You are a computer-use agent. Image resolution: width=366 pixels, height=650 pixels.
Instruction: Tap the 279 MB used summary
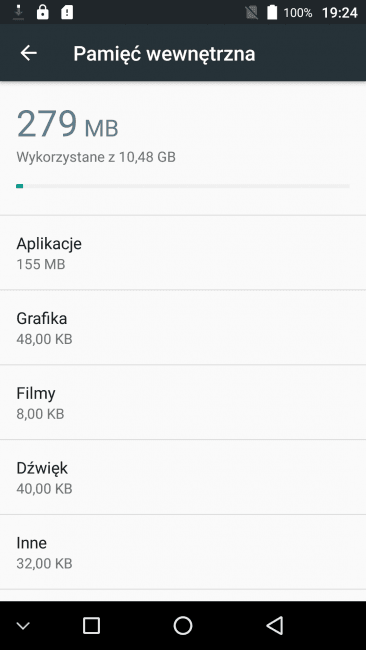68,124
